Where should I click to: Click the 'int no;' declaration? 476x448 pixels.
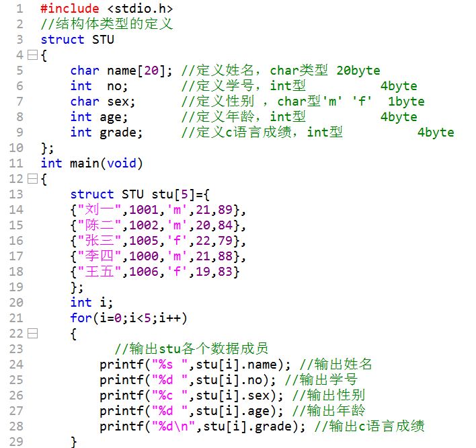tap(100, 86)
